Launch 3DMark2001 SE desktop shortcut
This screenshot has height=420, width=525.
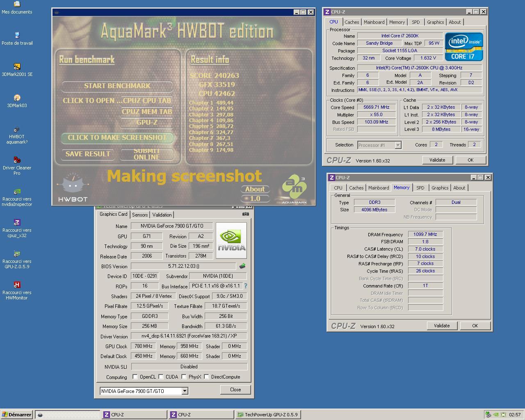point(17,70)
